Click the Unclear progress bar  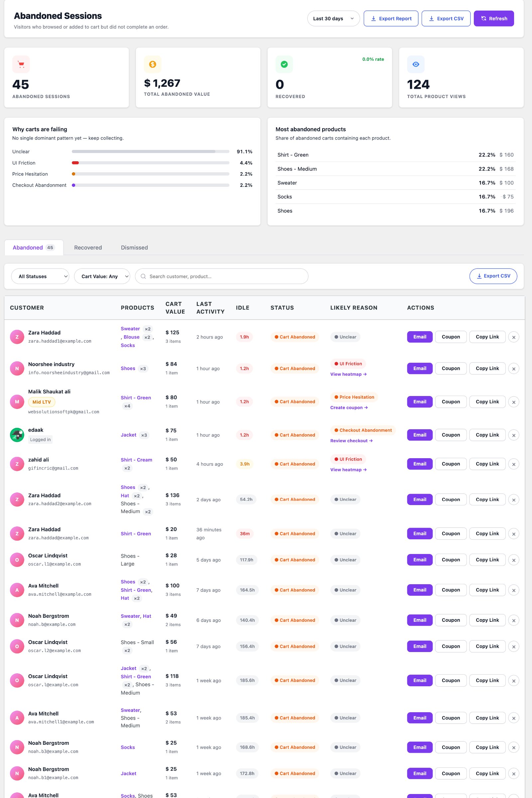[151, 152]
